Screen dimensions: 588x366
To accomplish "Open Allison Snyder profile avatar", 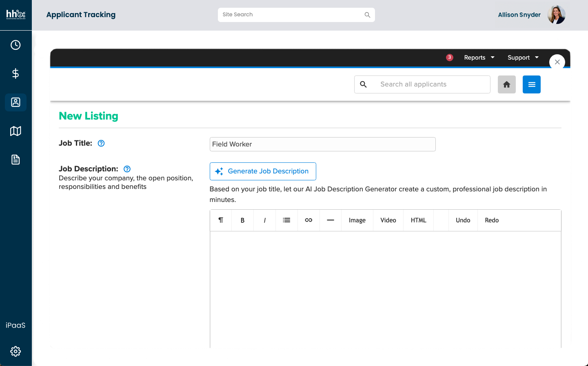I will click(556, 15).
